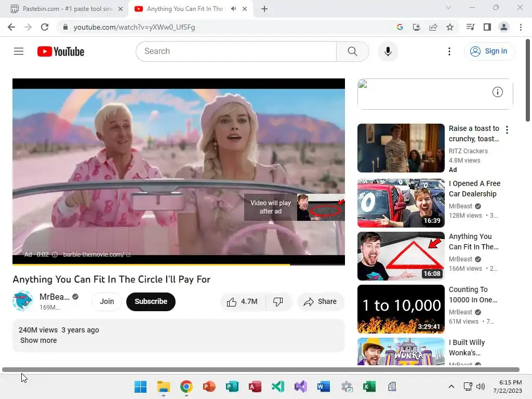Close the Pastebin.com tab

[x=121, y=9]
